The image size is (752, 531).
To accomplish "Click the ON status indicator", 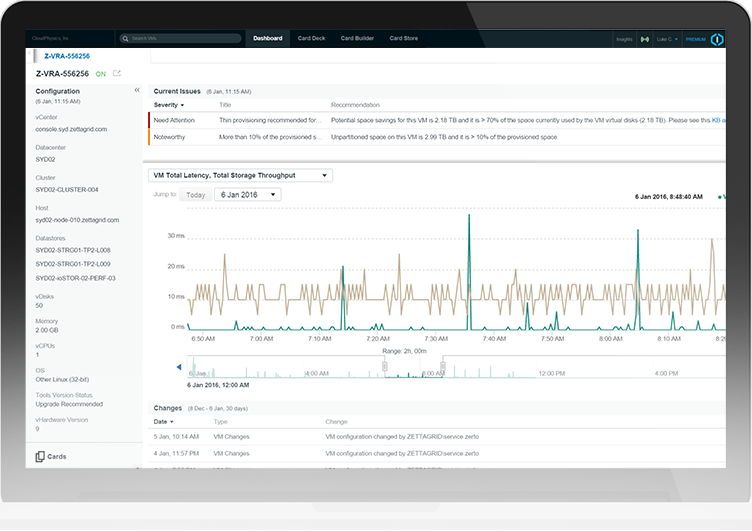I will coord(101,74).
